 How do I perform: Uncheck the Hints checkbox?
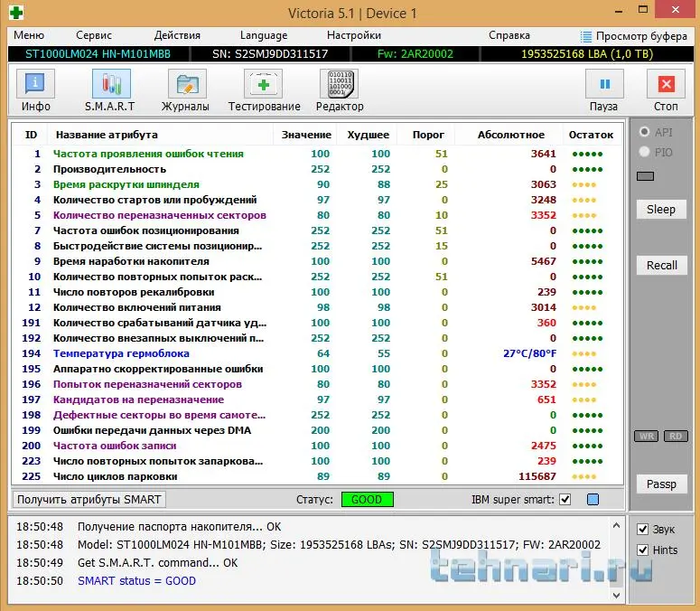[643, 550]
